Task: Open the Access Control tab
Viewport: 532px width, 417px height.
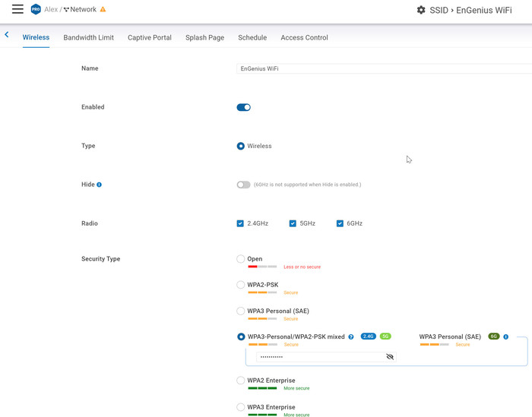Action: point(304,37)
